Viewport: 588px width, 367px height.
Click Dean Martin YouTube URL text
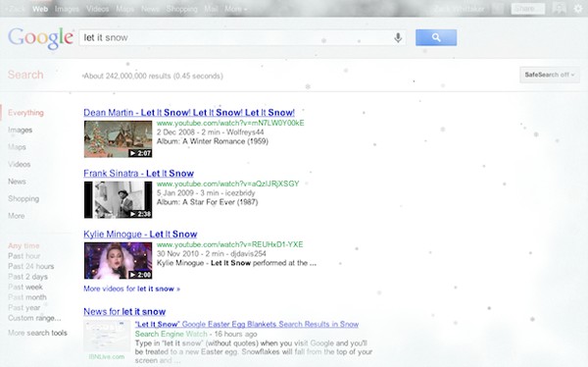230,123
